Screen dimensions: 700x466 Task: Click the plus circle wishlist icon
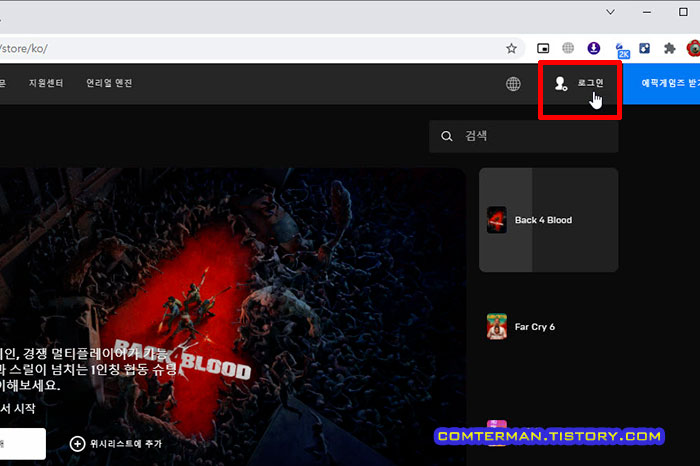coord(77,444)
